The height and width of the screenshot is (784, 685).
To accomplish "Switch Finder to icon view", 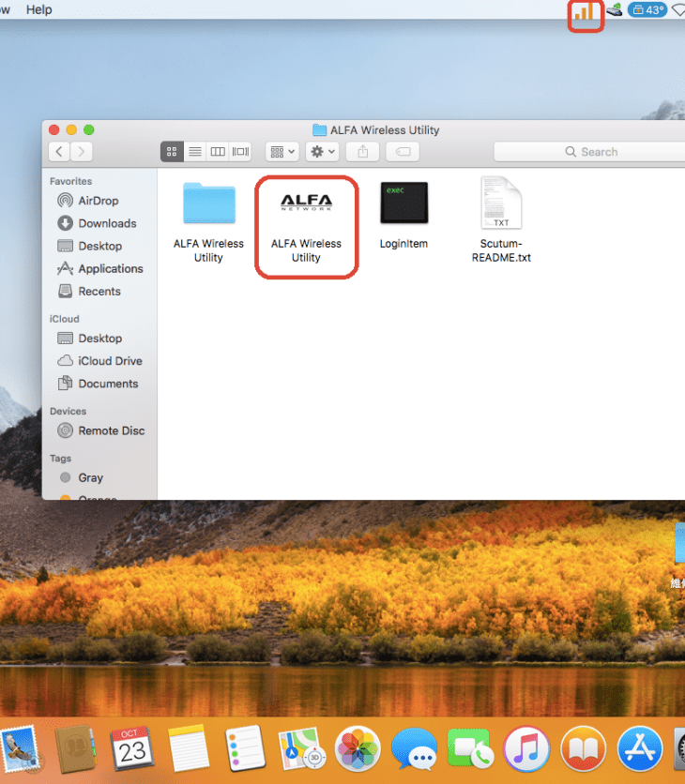I will 172,151.
